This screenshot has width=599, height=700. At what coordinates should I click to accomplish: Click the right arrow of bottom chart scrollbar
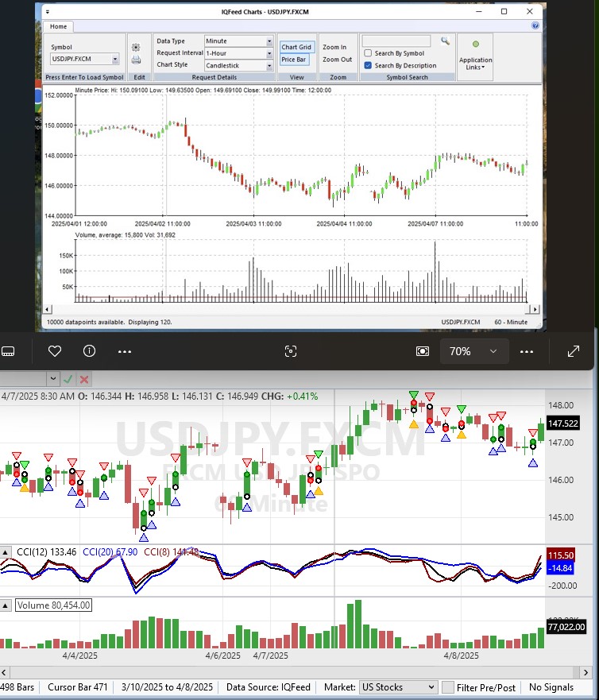[x=586, y=672]
